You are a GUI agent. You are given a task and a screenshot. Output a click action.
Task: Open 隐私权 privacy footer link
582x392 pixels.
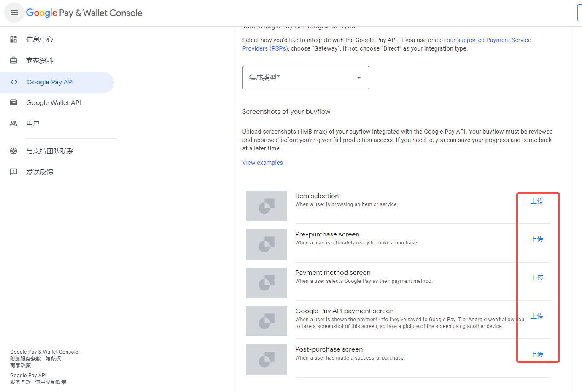tap(53, 359)
